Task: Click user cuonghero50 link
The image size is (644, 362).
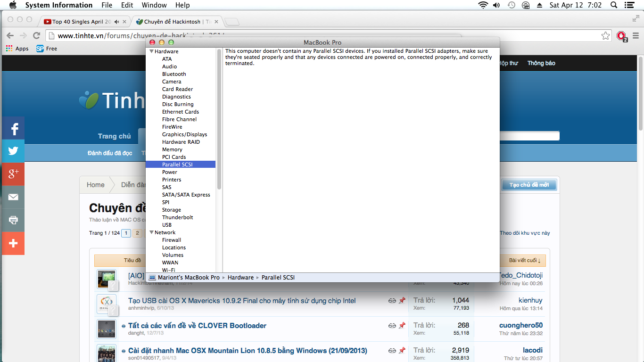Action: (x=521, y=325)
